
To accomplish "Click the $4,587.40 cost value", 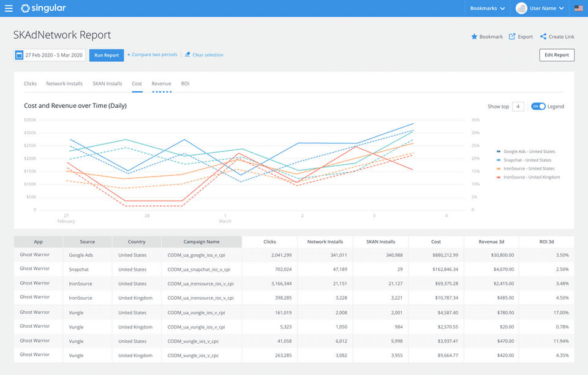I will pos(448,312).
